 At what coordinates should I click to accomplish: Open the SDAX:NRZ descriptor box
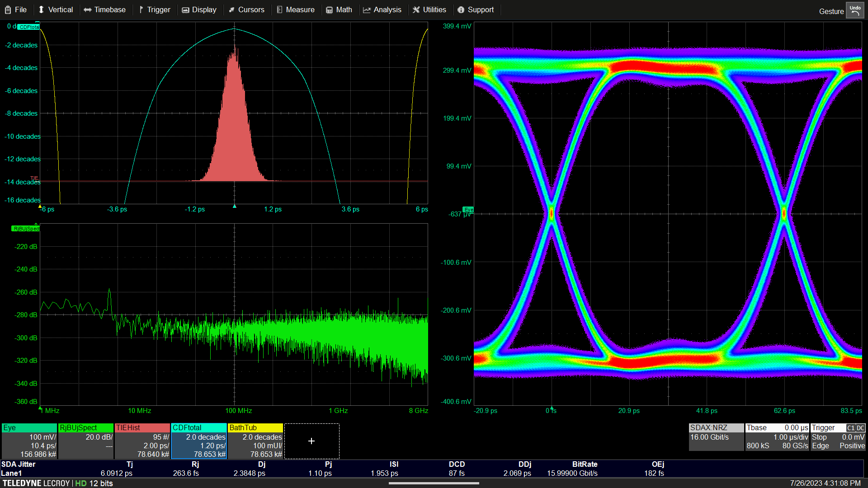[x=716, y=437]
